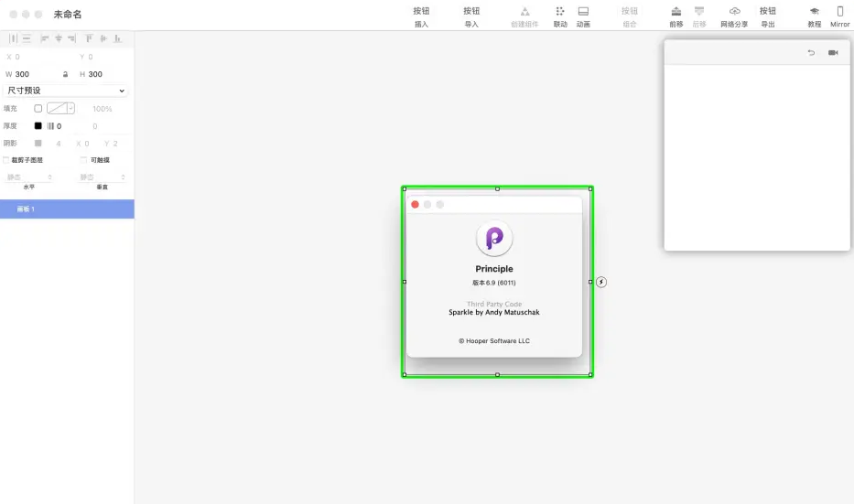The image size is (854, 504).
Task: Expand the 垂直 vertical scroll dropdown
Action: [102, 177]
